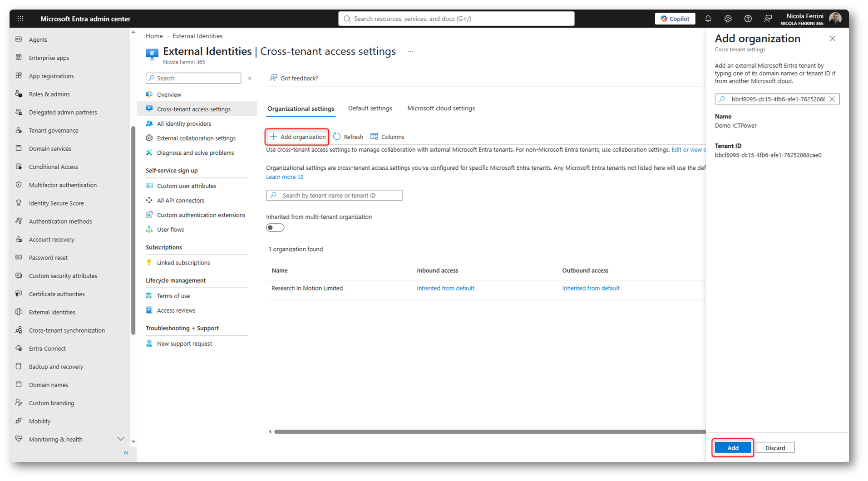
Task: Collapse the External Identities blade menu
Action: [250, 78]
